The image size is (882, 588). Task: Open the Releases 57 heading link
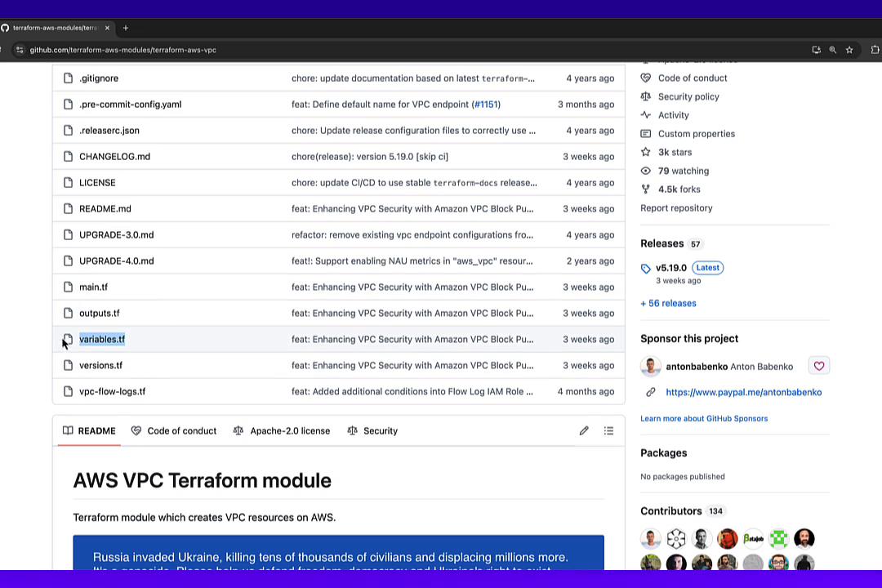tap(671, 243)
